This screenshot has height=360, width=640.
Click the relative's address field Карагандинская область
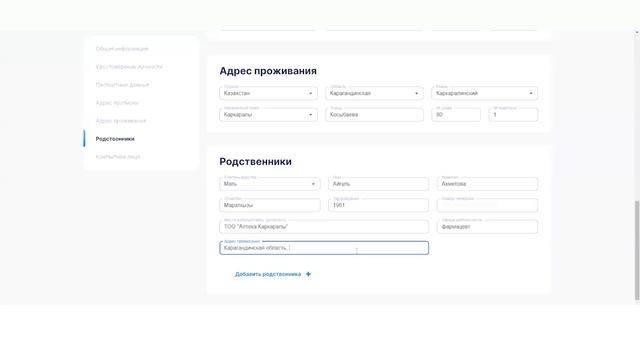click(324, 248)
